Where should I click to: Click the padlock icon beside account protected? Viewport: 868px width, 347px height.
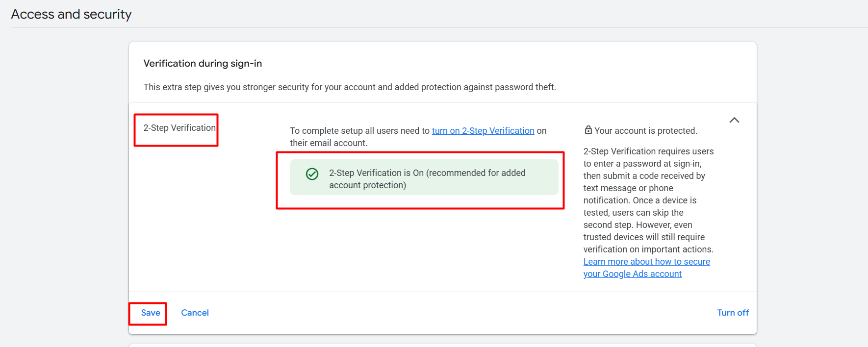(588, 130)
